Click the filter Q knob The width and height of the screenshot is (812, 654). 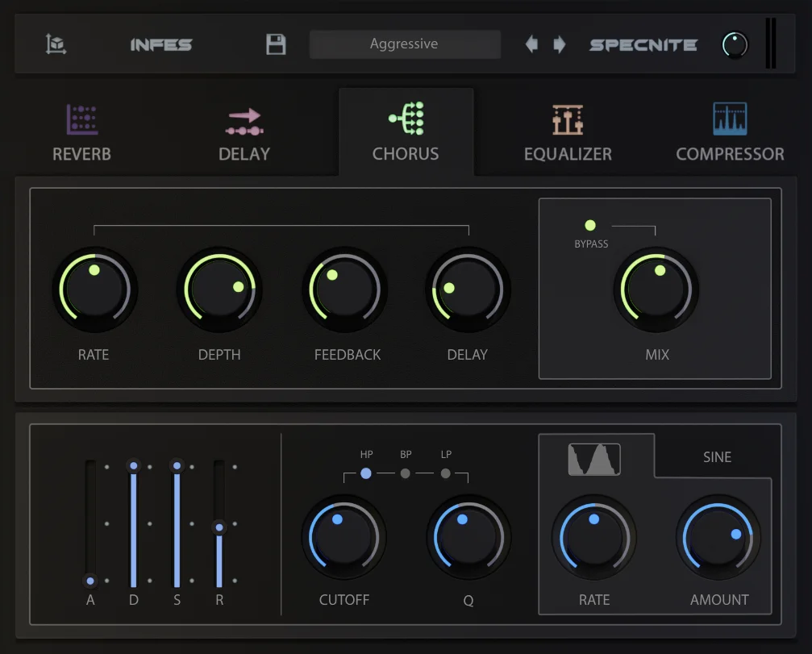point(468,537)
